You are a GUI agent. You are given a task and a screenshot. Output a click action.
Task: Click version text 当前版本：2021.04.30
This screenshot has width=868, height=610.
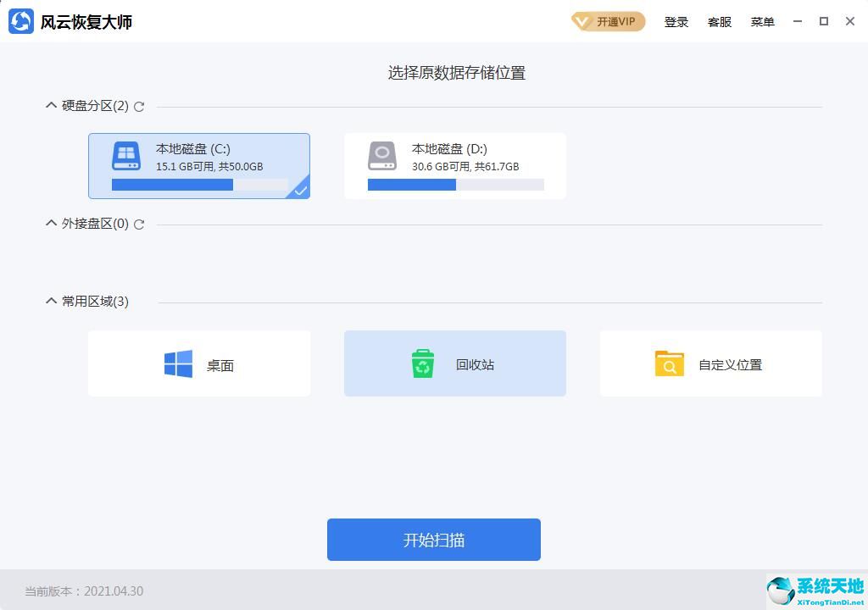click(84, 591)
